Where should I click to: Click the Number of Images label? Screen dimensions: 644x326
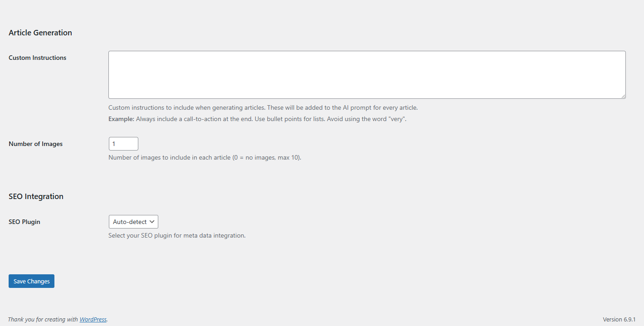35,144
